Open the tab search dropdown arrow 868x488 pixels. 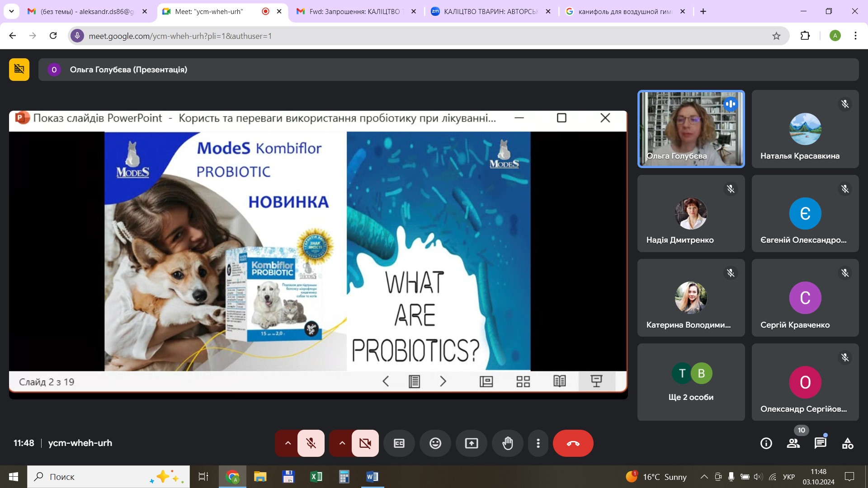pyautogui.click(x=11, y=11)
